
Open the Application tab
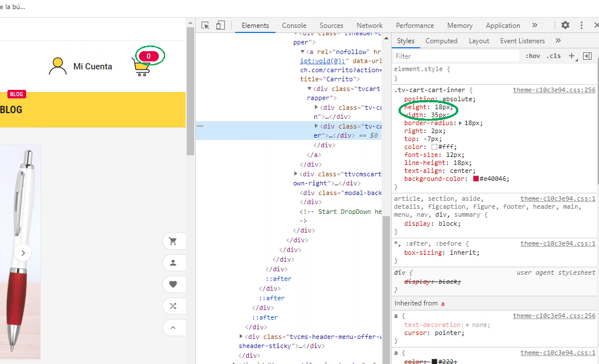click(503, 25)
